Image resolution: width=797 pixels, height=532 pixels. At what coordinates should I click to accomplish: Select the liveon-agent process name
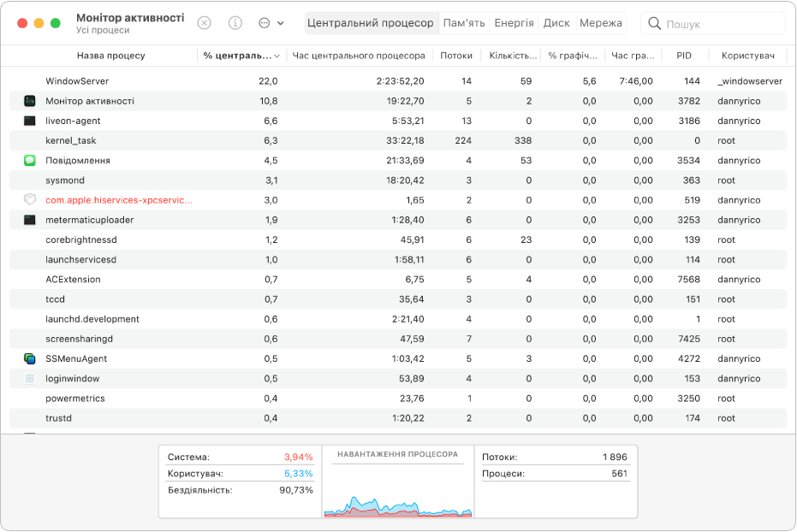pyautogui.click(x=74, y=121)
